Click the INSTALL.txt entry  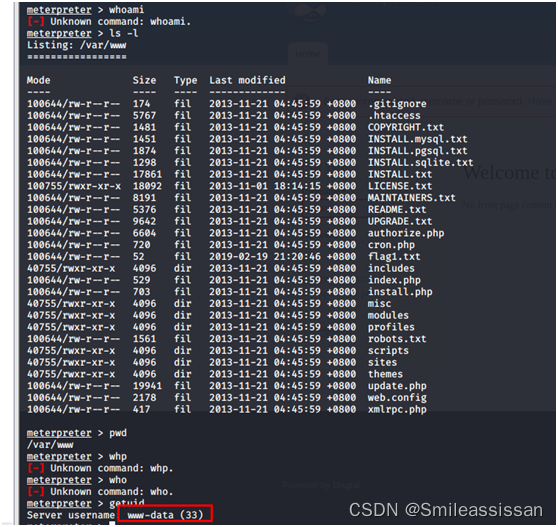point(400,174)
